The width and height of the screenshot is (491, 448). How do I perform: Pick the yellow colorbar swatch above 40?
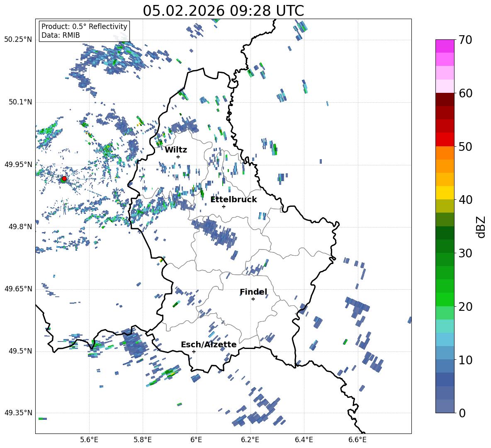click(x=445, y=193)
